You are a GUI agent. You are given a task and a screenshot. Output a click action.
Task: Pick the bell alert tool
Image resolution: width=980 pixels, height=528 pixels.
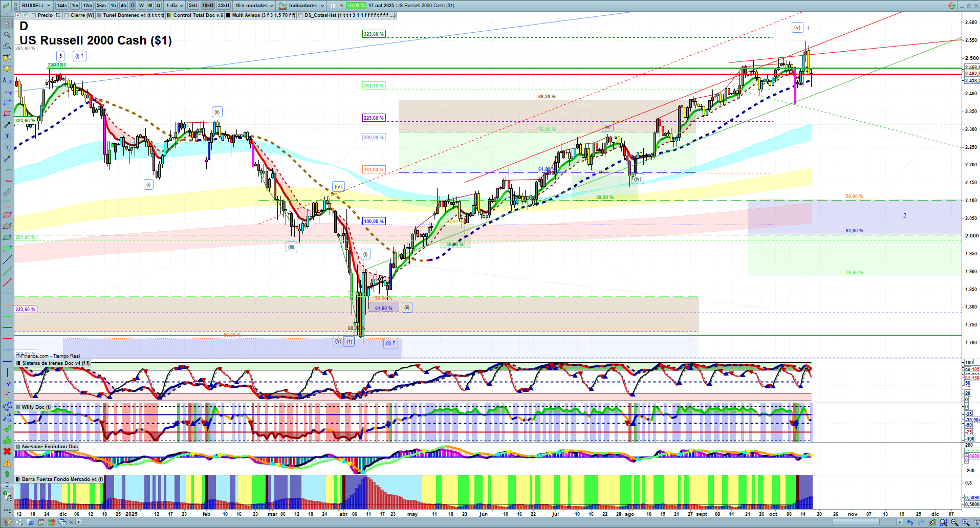click(x=7, y=69)
